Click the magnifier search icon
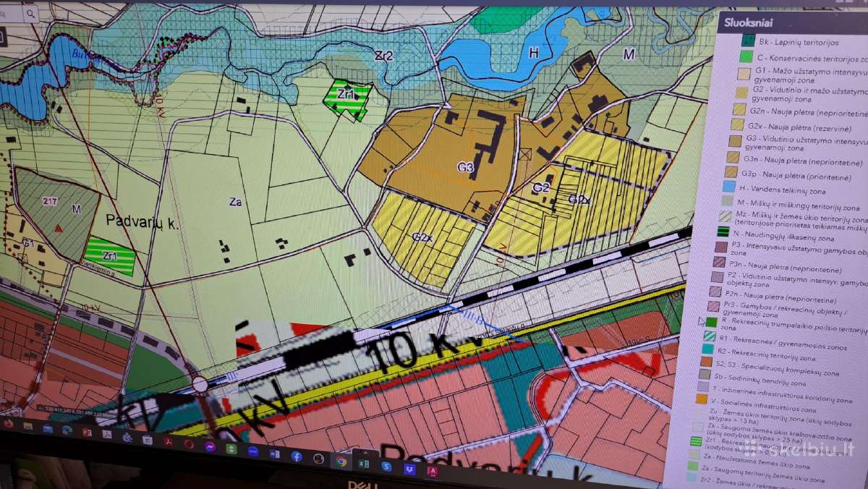The height and width of the screenshot is (489, 868). pos(30,12)
